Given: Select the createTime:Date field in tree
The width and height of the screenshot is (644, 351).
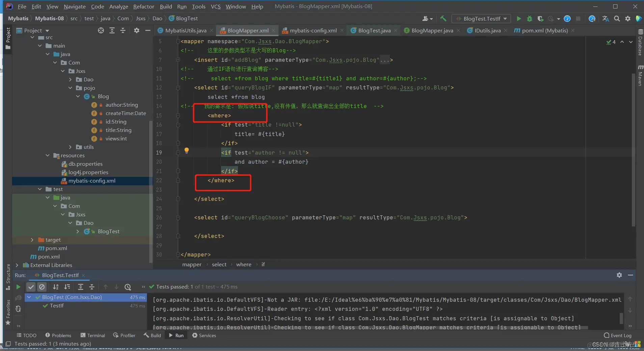Looking at the screenshot, I should click(126, 113).
